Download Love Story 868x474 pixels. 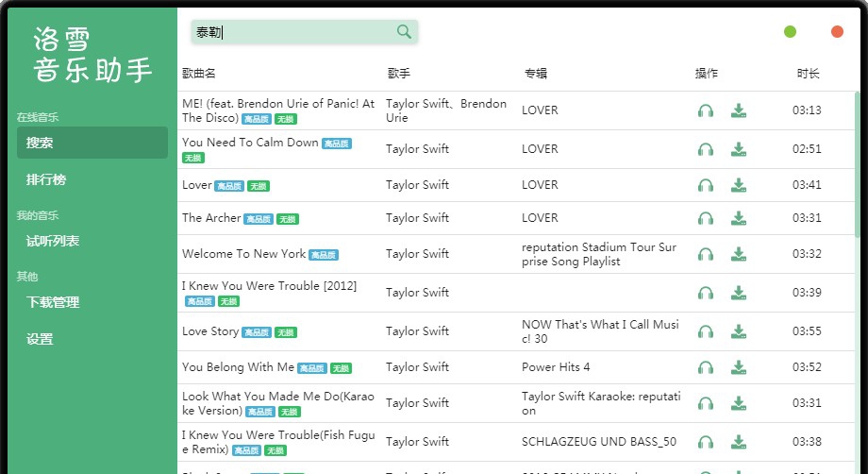(739, 331)
